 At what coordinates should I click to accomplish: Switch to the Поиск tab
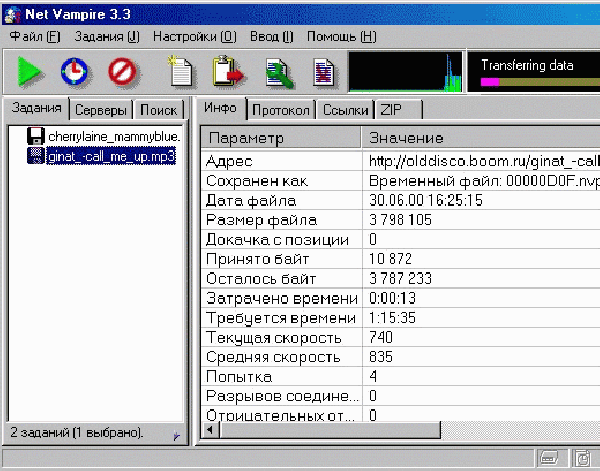158,109
